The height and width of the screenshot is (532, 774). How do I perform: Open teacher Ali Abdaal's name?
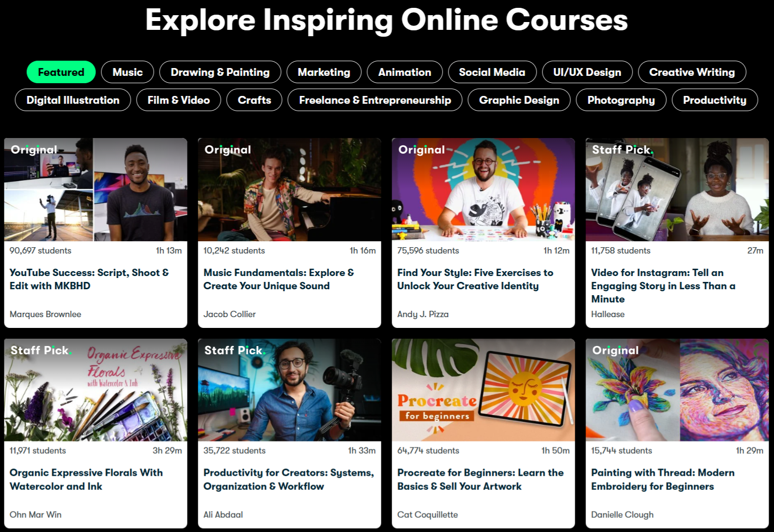pos(223,514)
